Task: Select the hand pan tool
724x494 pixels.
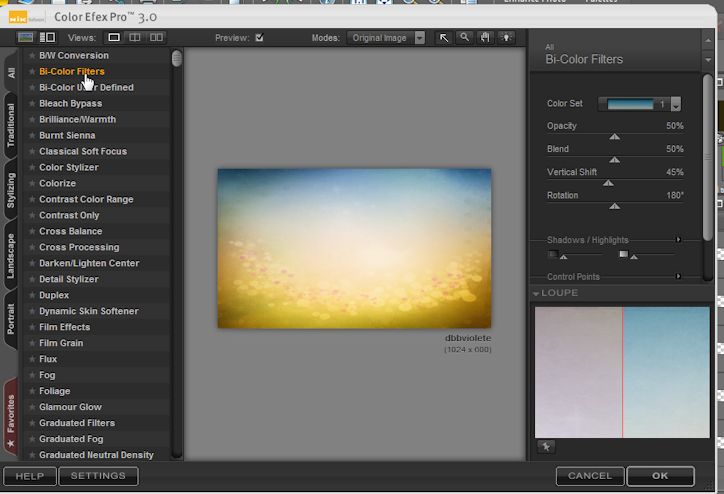Action: [485, 38]
